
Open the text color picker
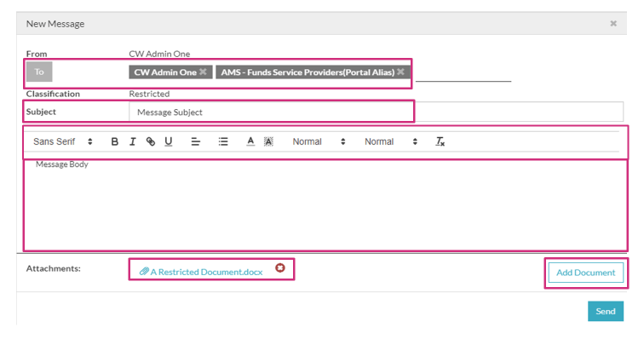click(250, 141)
